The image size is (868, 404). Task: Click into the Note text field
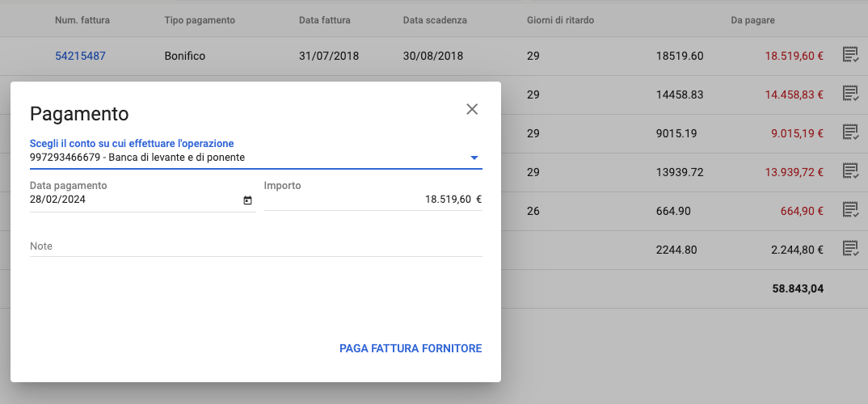(255, 246)
